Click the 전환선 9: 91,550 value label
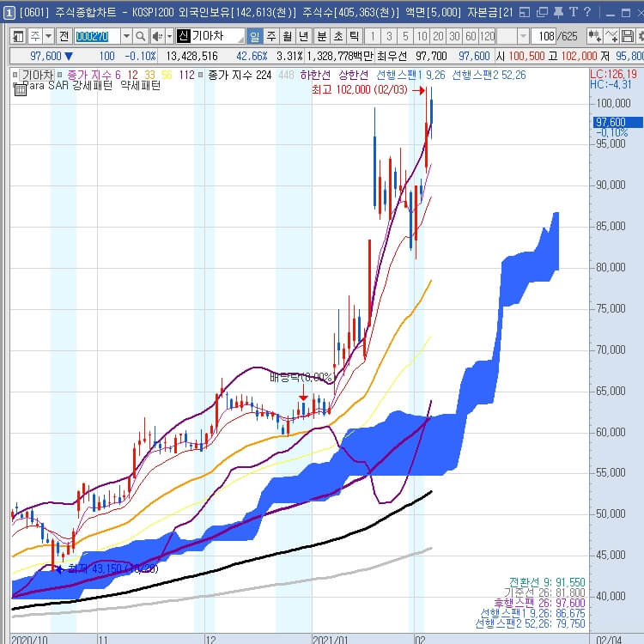Image resolution: width=644 pixels, height=644 pixels. point(547,582)
